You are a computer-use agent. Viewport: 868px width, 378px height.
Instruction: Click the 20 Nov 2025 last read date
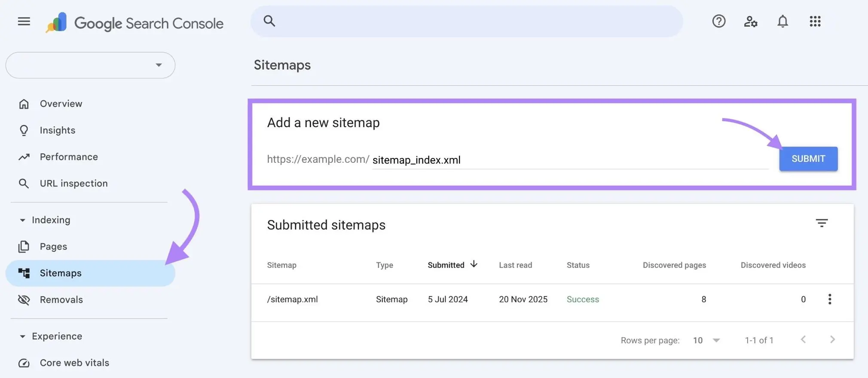[523, 299]
